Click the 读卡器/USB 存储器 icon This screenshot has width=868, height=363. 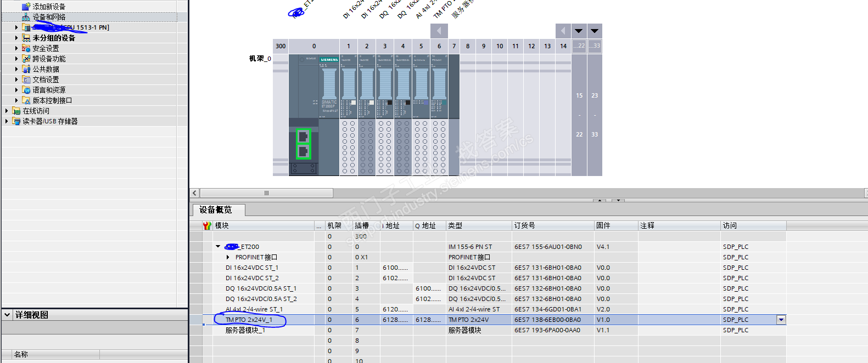pos(16,121)
